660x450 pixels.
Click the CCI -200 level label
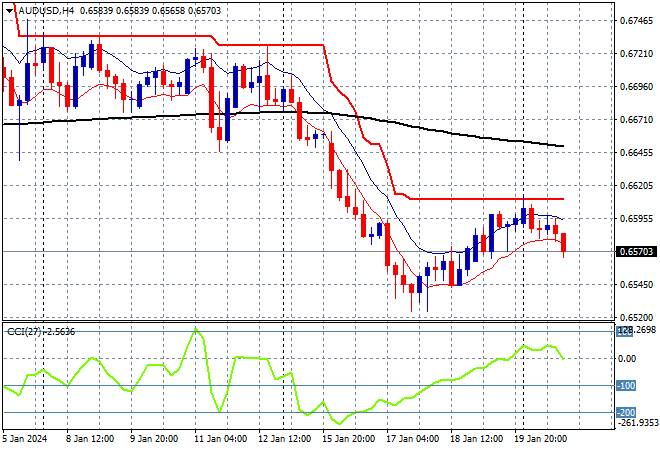(626, 413)
